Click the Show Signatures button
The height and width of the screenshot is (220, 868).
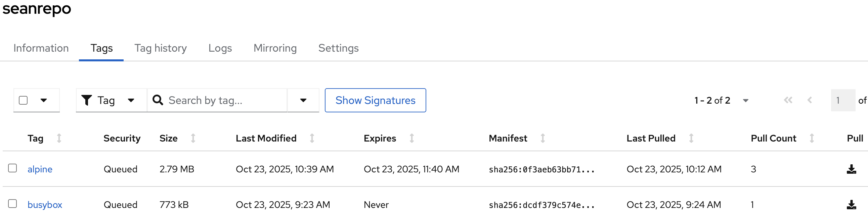pos(375,100)
